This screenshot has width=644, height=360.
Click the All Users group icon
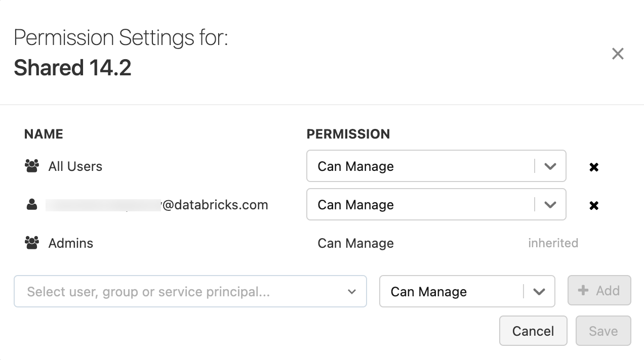tap(32, 166)
